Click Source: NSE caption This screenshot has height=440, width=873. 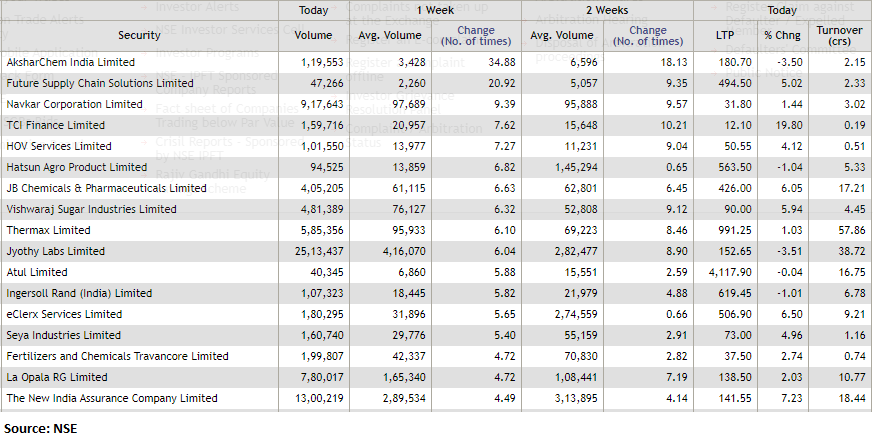(x=41, y=429)
